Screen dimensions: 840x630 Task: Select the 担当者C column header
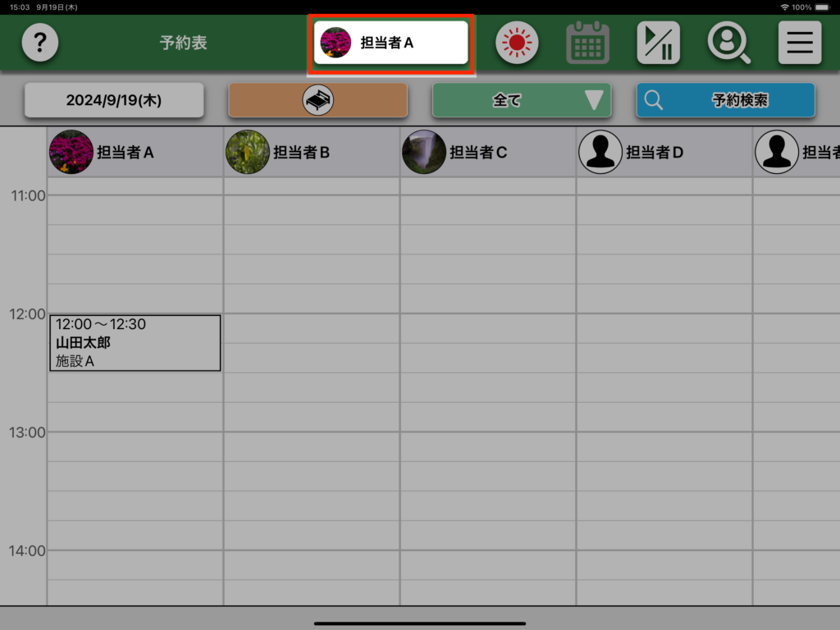478,152
